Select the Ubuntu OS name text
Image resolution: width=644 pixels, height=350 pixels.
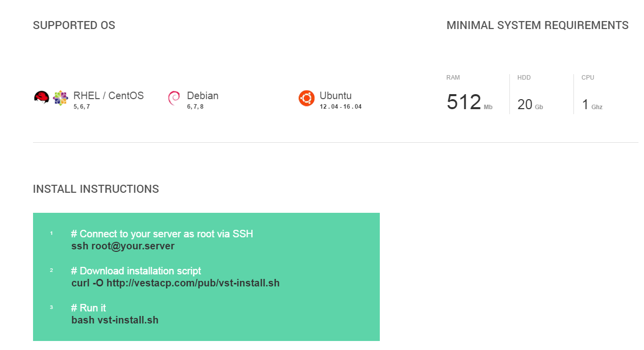pyautogui.click(x=335, y=96)
